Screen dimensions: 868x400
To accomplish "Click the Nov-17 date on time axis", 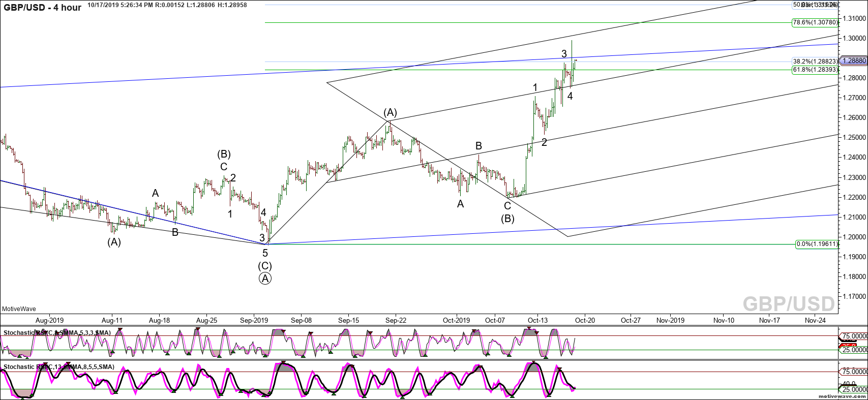I will point(769,320).
